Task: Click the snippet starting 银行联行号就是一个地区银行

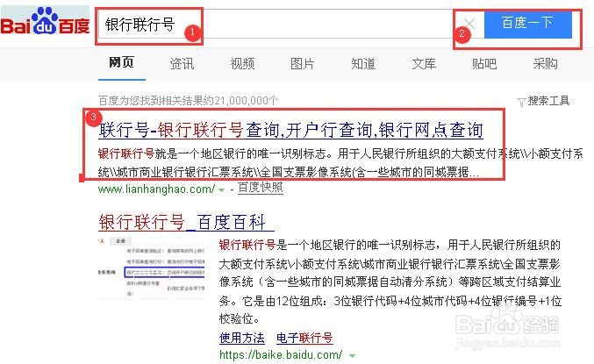Action: [340, 163]
